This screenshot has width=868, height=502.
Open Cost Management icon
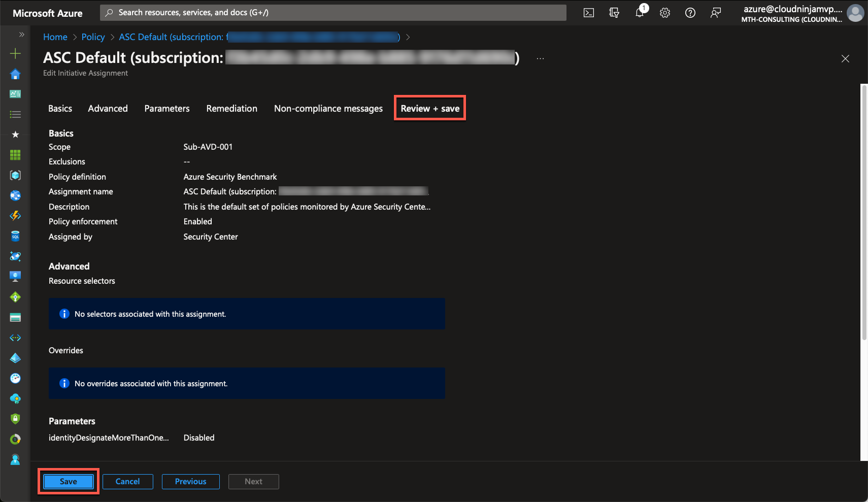click(15, 439)
